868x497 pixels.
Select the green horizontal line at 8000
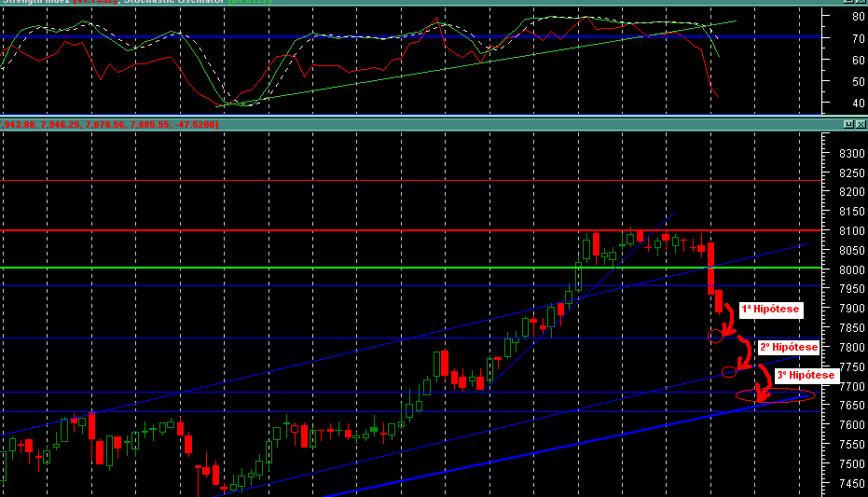(x=411, y=268)
